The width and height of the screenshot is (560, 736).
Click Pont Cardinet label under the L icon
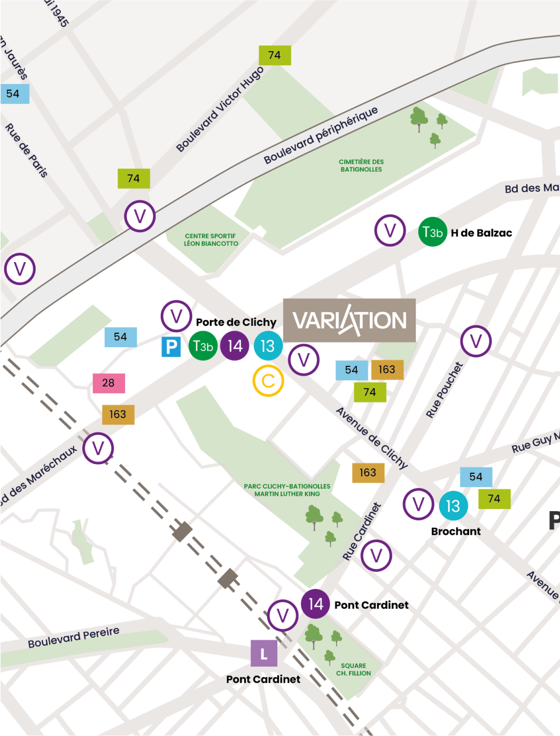coord(263,679)
